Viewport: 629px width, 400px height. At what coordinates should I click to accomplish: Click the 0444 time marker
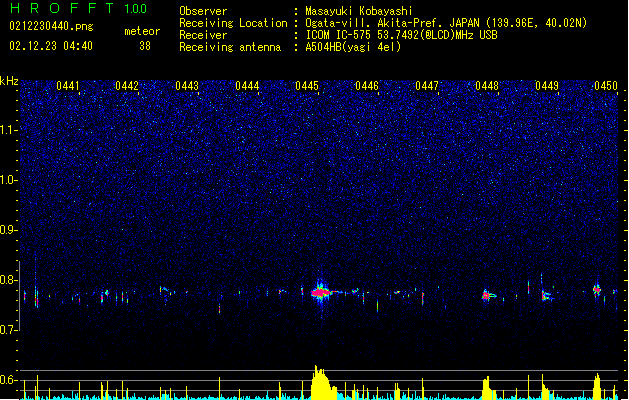click(x=247, y=86)
